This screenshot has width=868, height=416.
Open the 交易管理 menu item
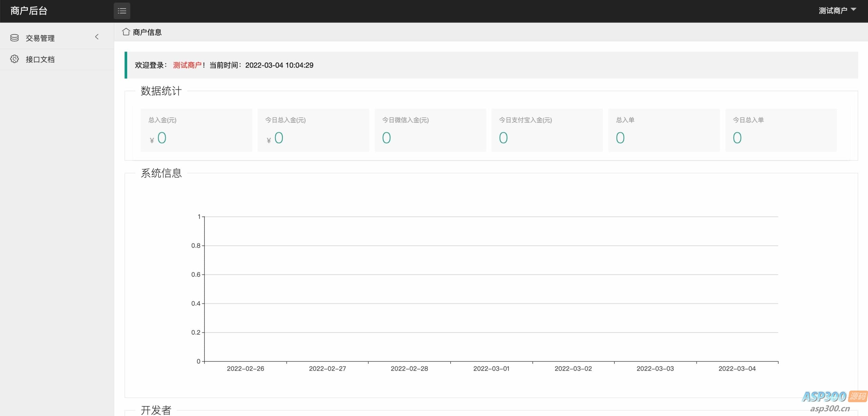tap(40, 38)
